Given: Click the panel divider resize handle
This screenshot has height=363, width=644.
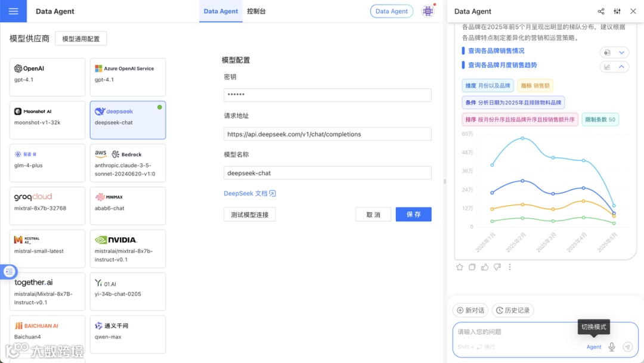Looking at the screenshot, I should [444, 181].
